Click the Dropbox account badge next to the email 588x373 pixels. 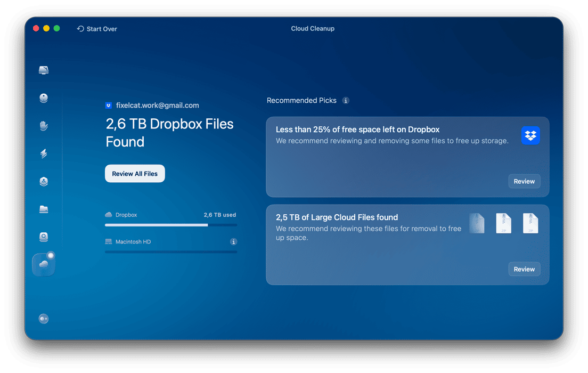pyautogui.click(x=109, y=105)
